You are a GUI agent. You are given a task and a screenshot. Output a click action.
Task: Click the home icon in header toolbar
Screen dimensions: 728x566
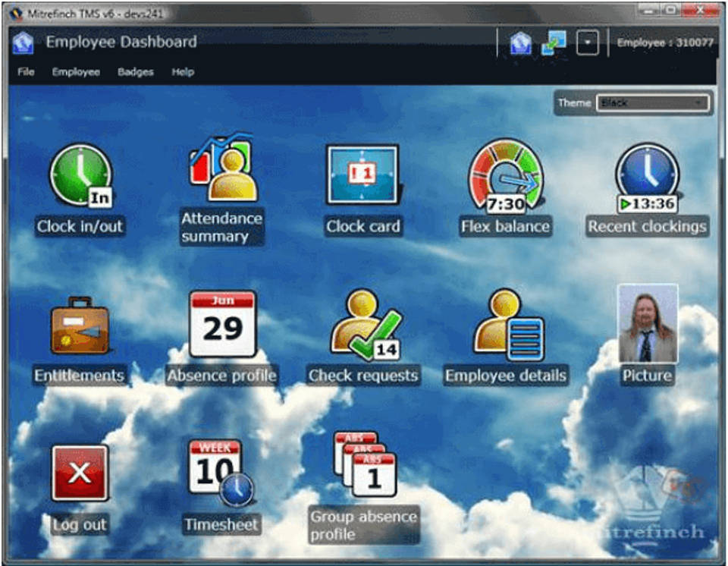[520, 43]
